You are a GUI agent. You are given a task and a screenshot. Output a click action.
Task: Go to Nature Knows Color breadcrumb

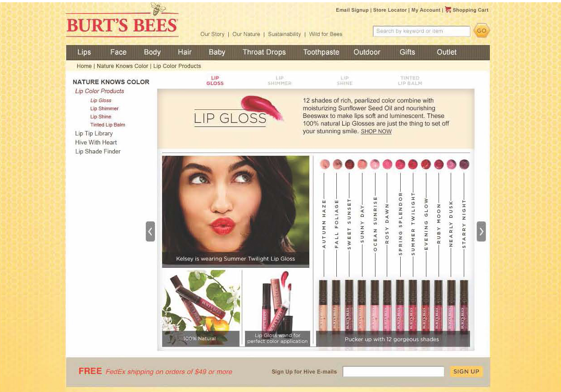[122, 66]
